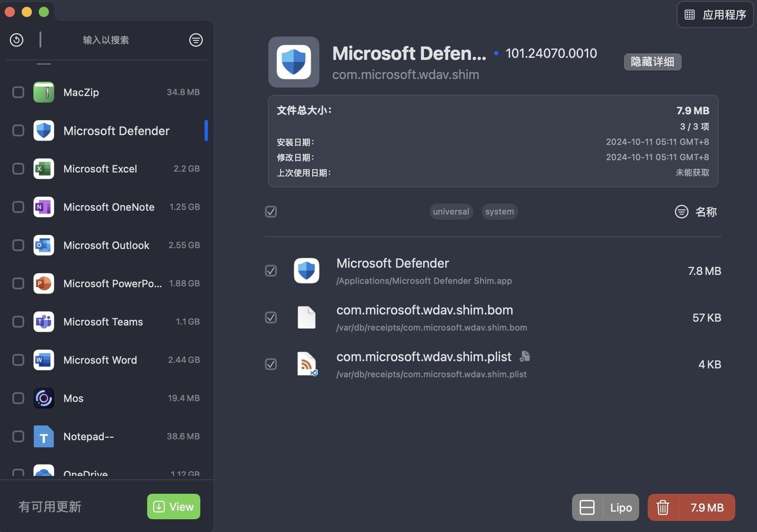Click 隐藏详细 to hide details
The image size is (757, 532).
(x=652, y=62)
